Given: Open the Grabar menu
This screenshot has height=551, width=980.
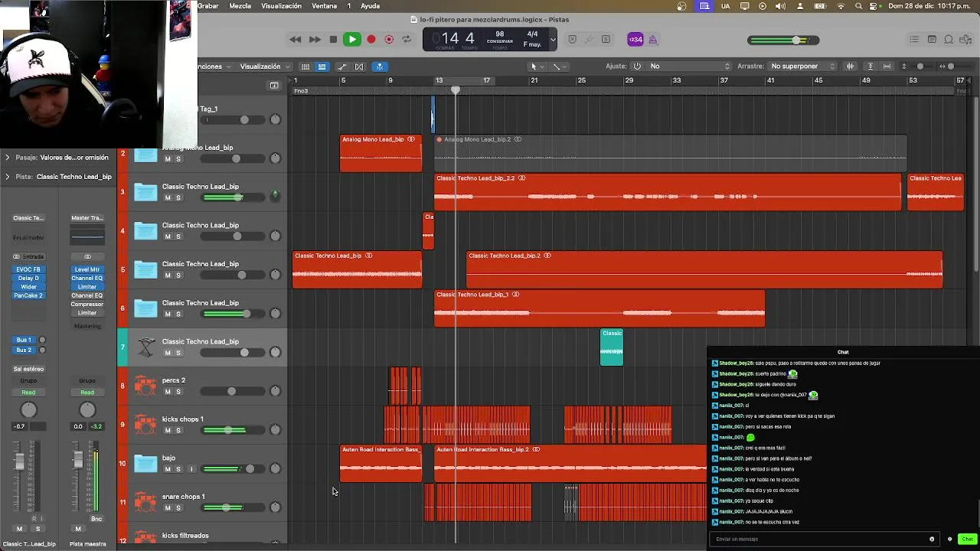Looking at the screenshot, I should (x=208, y=6).
